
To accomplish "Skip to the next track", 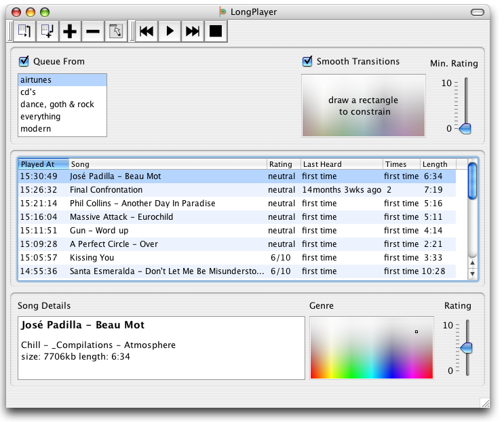I will pyautogui.click(x=193, y=31).
